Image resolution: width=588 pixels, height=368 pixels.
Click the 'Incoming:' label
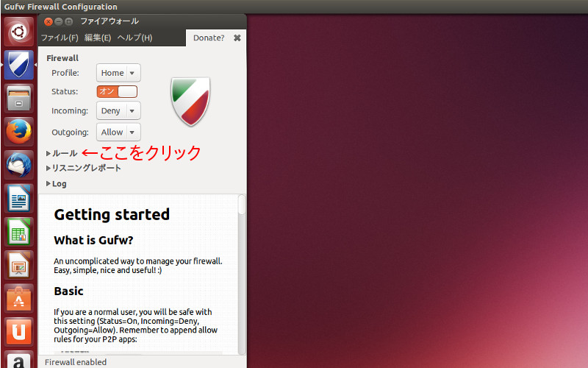(70, 111)
